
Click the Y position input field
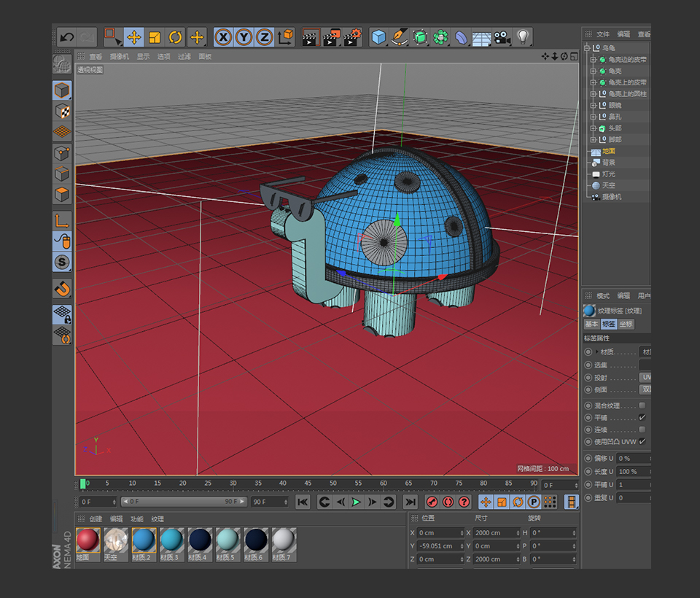(x=441, y=545)
